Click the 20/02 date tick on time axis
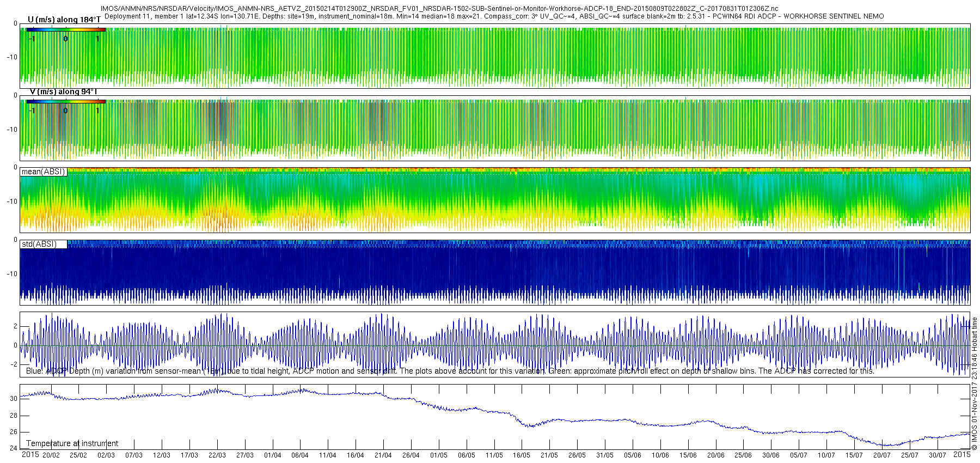 click(x=51, y=455)
